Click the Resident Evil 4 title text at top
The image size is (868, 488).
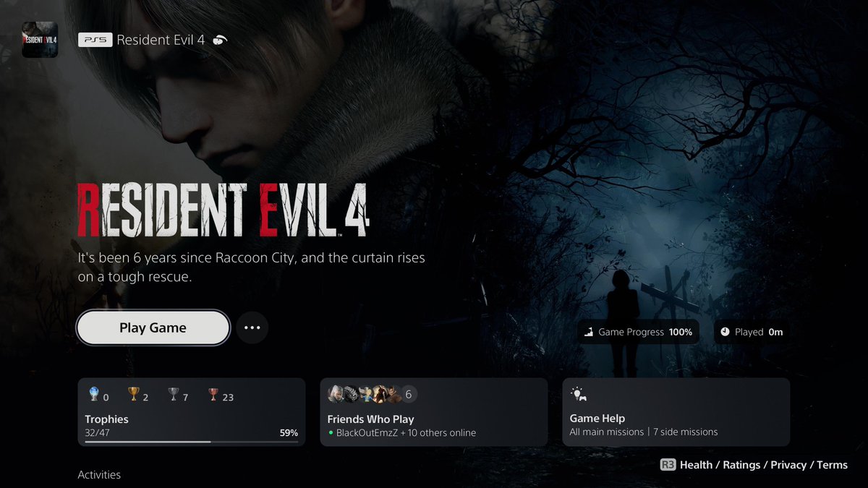pos(161,40)
